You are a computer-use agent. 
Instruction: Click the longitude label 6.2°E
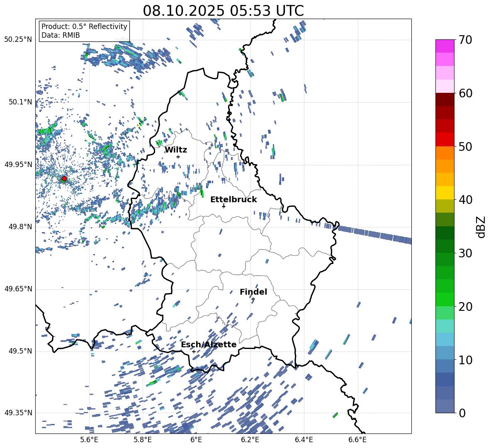pos(250,440)
